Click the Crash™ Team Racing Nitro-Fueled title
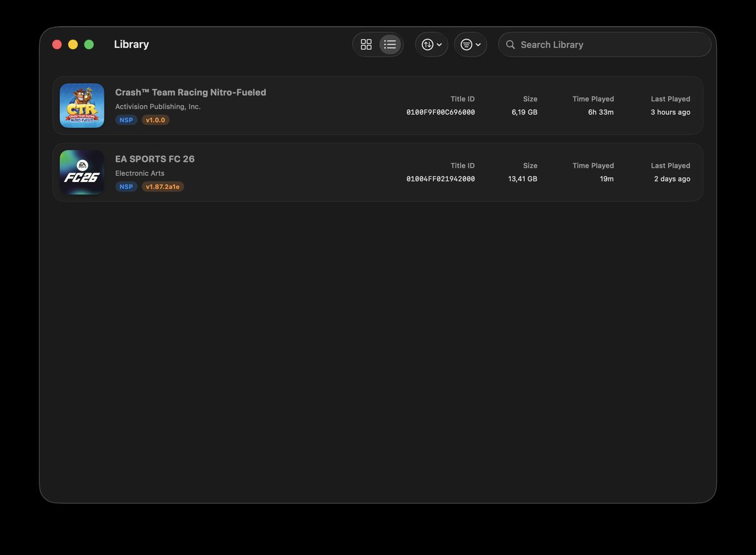This screenshot has width=756, height=555. click(x=190, y=92)
